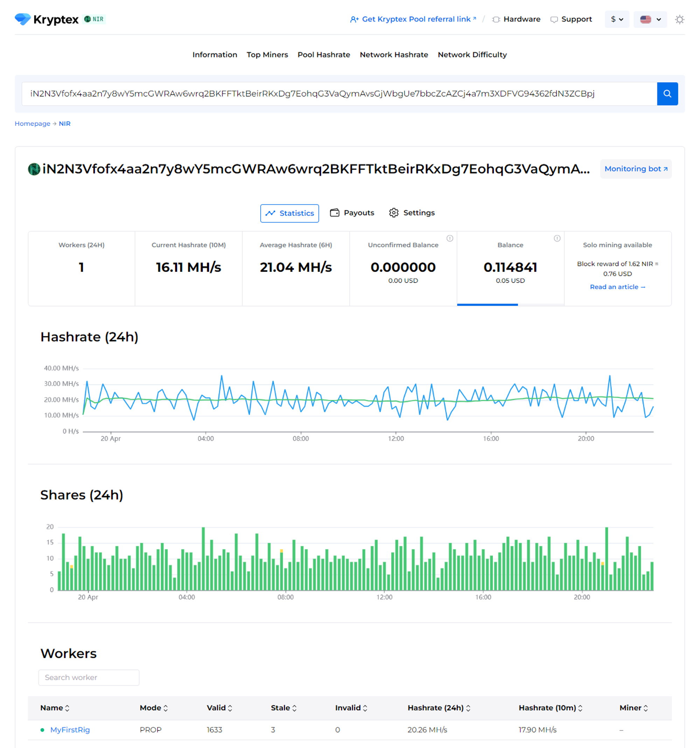
Task: Select the Settings tab
Action: pos(412,213)
